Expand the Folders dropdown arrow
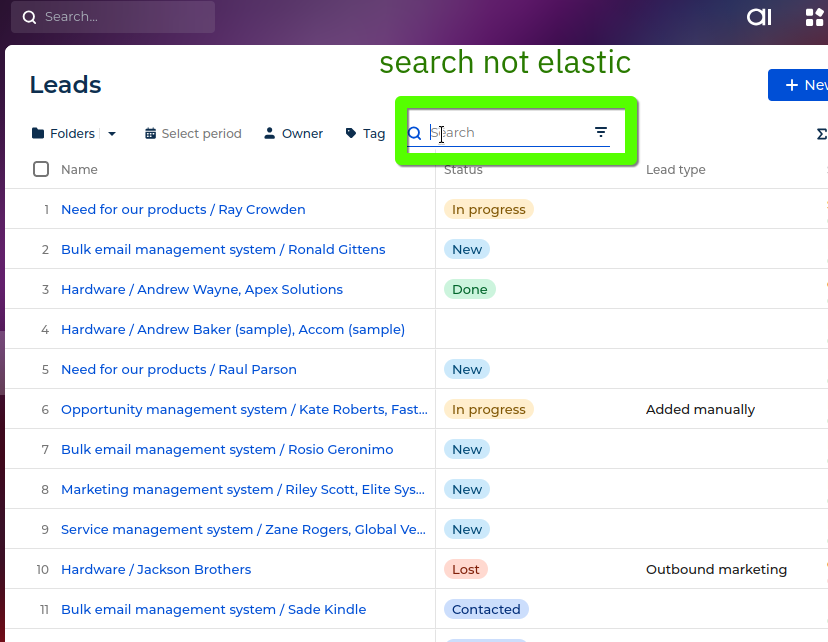The height and width of the screenshot is (642, 828). click(x=111, y=133)
